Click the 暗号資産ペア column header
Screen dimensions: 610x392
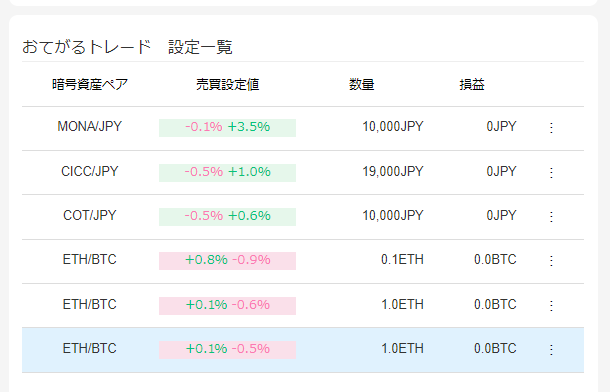[x=90, y=84]
